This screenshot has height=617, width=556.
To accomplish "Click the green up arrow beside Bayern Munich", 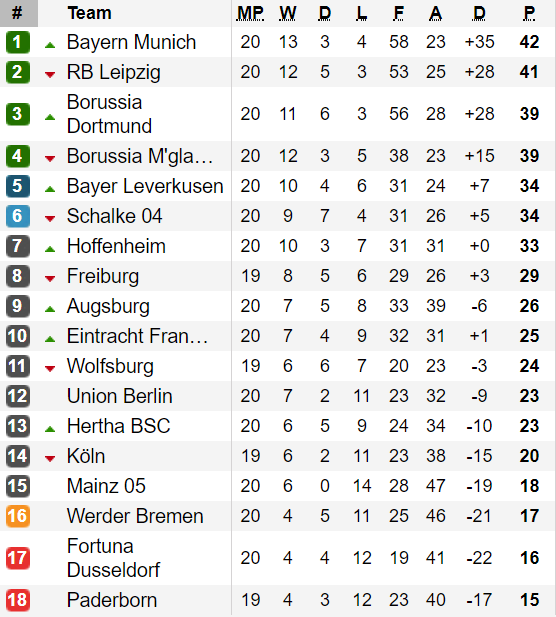I will [50, 45].
